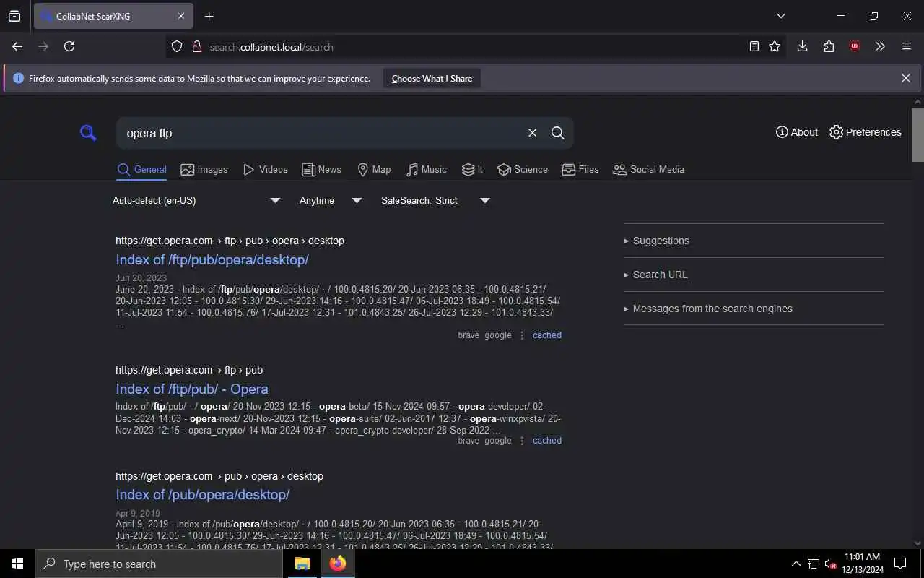This screenshot has height=578, width=924.
Task: Switch to the News tab
Action: click(321, 169)
